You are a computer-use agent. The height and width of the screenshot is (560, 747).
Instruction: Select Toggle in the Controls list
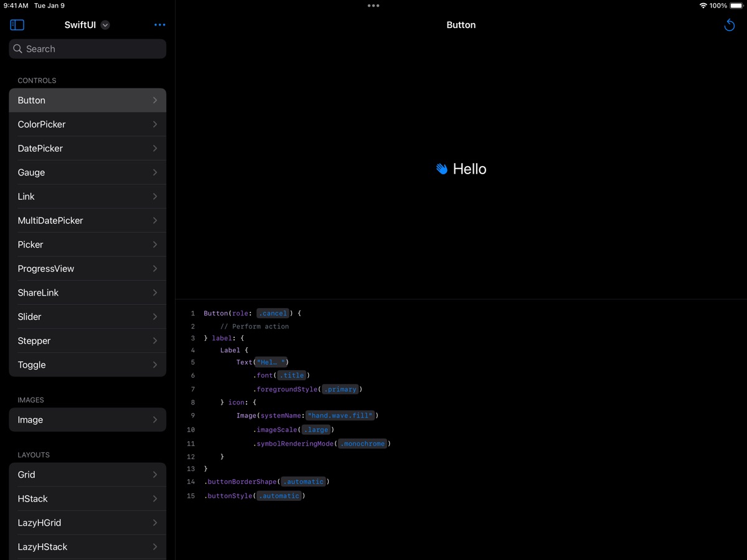[x=88, y=365]
